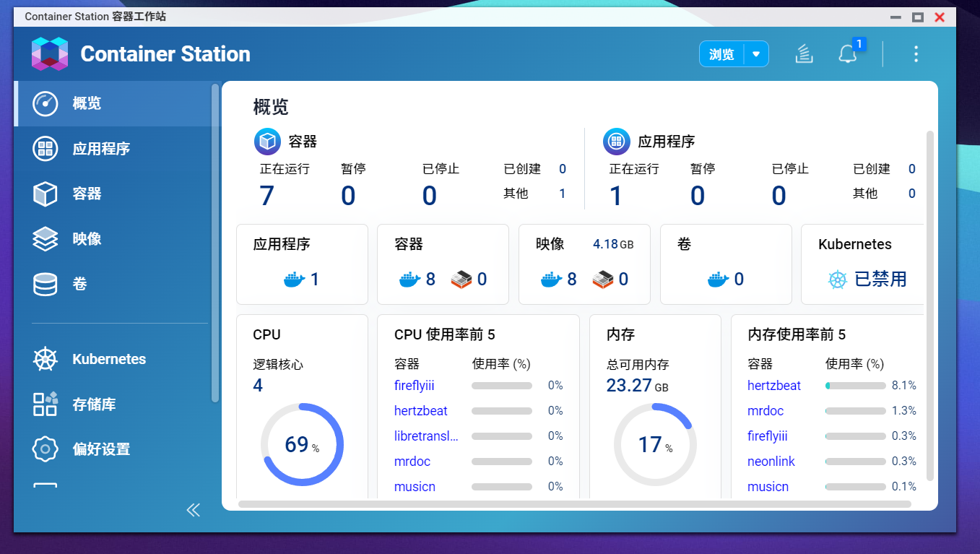Click the LXD icon in 映像 card

[603, 280]
